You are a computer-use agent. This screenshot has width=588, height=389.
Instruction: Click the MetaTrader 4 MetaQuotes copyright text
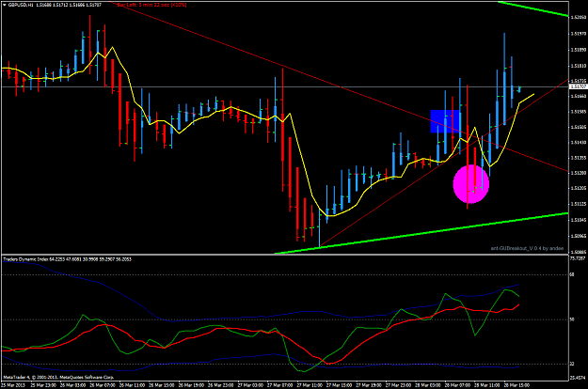[x=58, y=377]
